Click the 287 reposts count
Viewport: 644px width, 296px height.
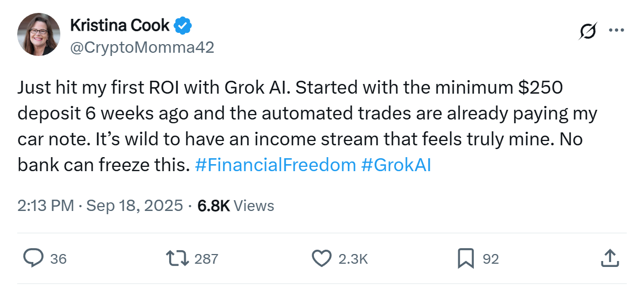click(x=206, y=259)
